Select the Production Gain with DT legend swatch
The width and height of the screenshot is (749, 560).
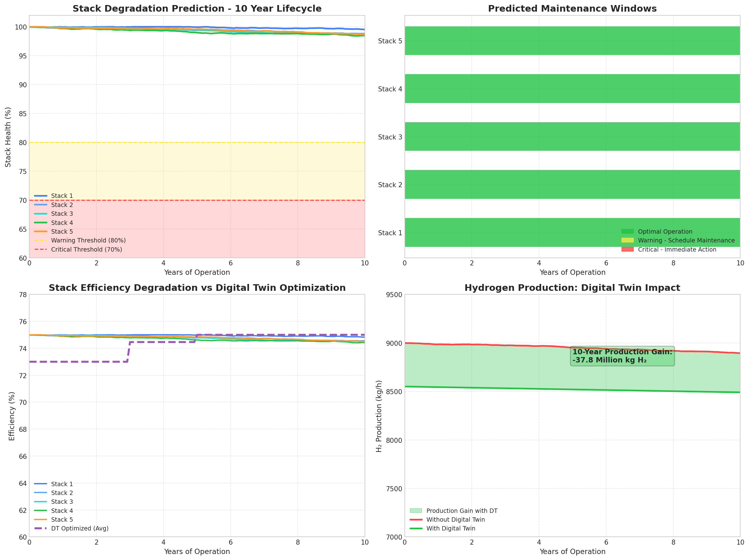pos(416,511)
